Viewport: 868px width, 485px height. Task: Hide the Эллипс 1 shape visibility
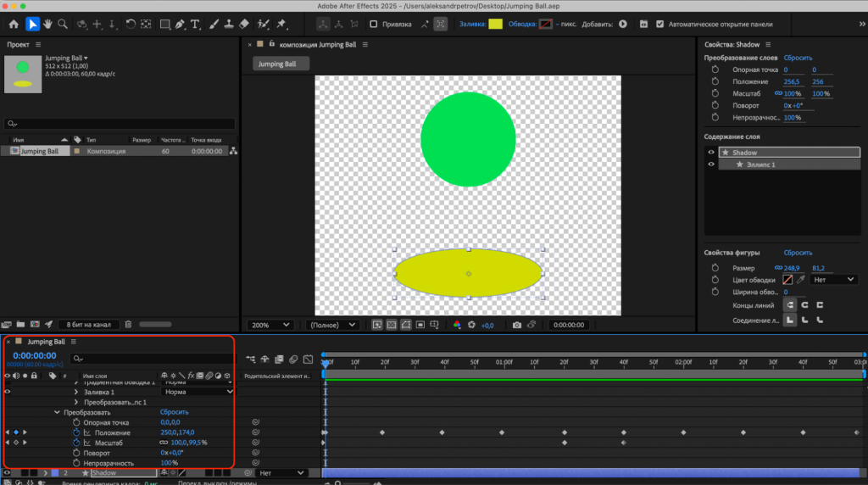[711, 164]
